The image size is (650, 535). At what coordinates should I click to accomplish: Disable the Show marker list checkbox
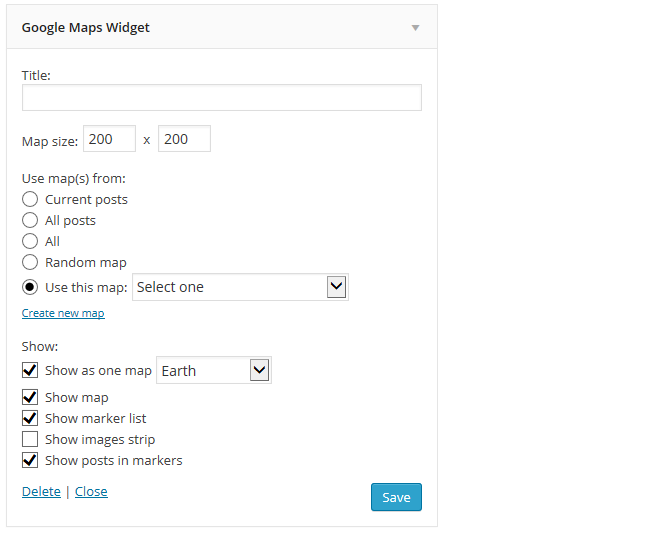30,418
